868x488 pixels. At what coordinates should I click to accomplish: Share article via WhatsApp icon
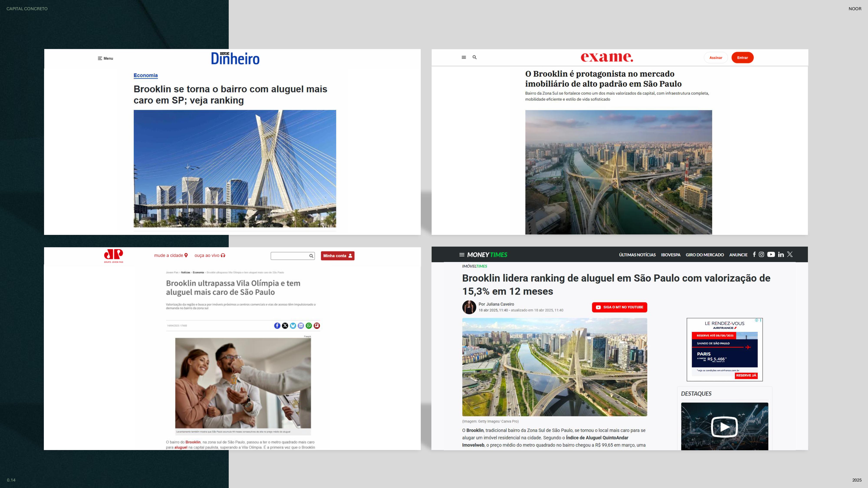[x=309, y=326]
